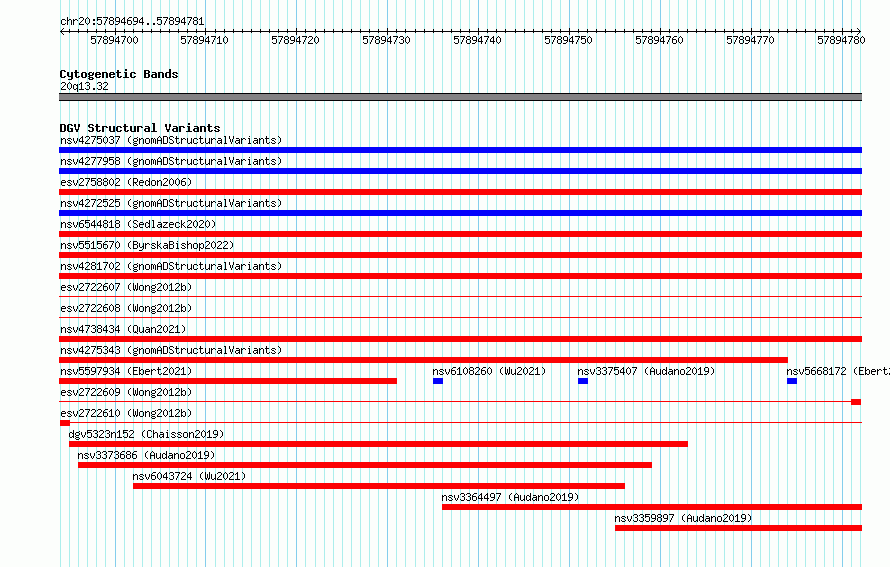Select the red block starting the esv2722610 line
Image resolution: width=890 pixels, height=567 pixels.
pyautogui.click(x=65, y=423)
